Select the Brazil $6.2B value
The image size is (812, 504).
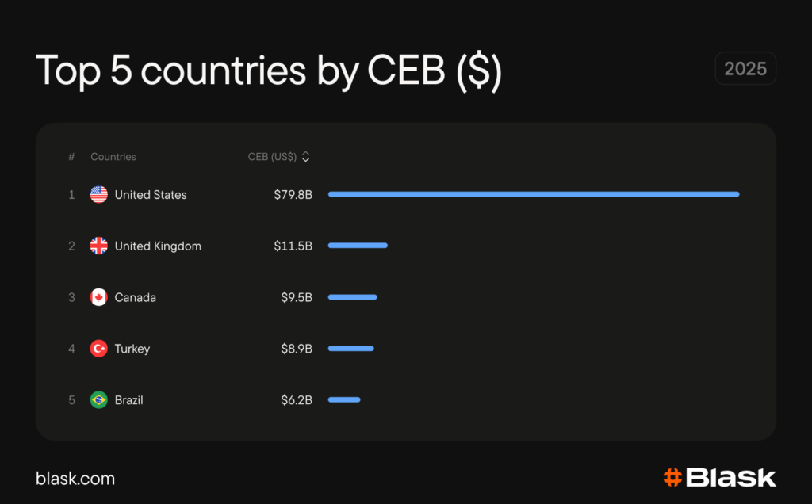point(297,400)
